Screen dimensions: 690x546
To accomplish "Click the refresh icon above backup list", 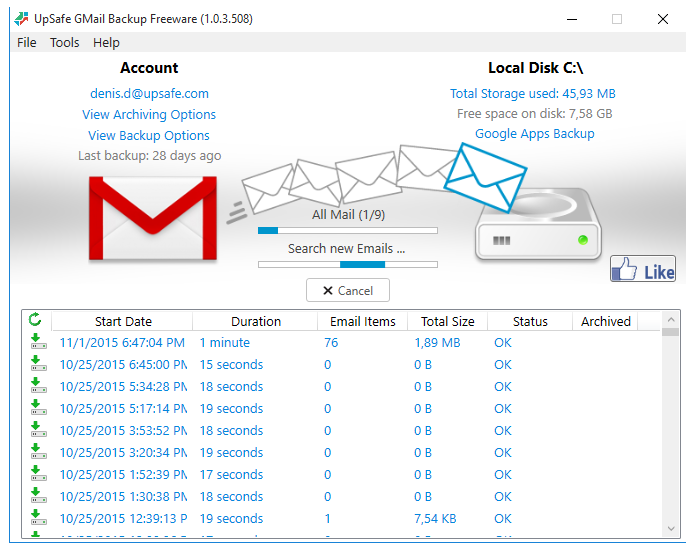I will point(35,320).
